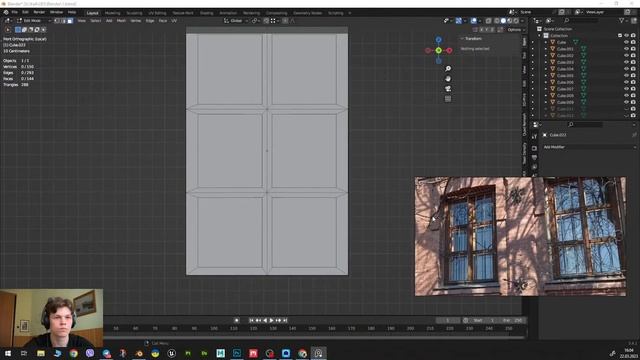640x360 pixels.
Task: Switch to the UV Editing workspace tab
Action: pos(157,13)
